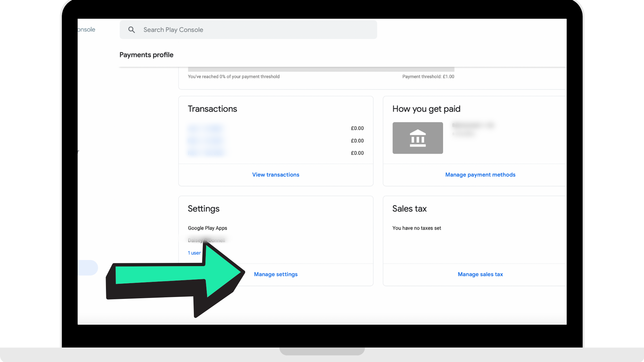Select the highlighted sidebar menu item
644x362 pixels.
coord(87,268)
